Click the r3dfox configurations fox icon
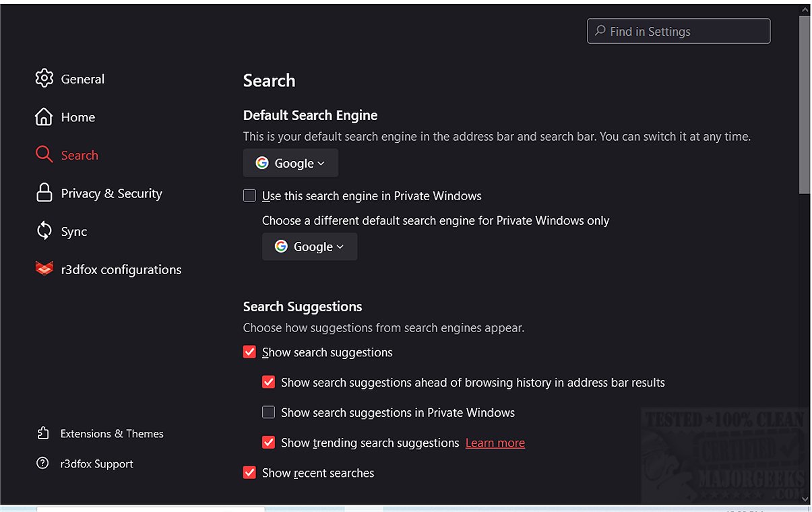Image resolution: width=812 pixels, height=512 pixels. pyautogui.click(x=44, y=269)
